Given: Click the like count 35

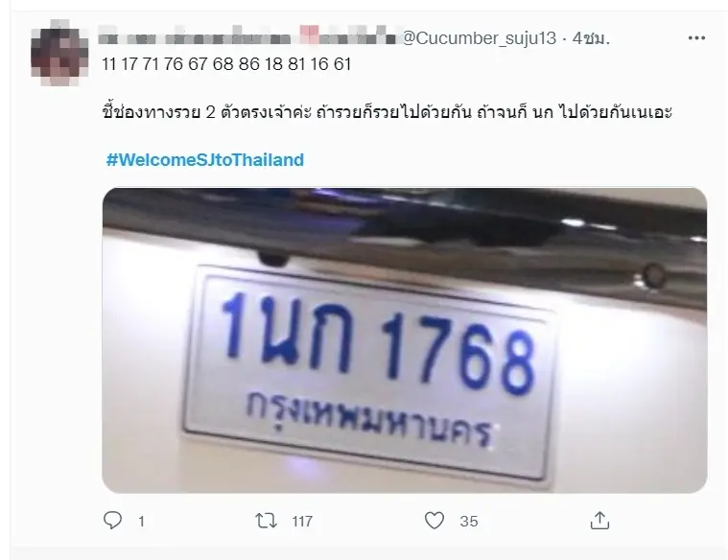Looking at the screenshot, I should tap(469, 522).
